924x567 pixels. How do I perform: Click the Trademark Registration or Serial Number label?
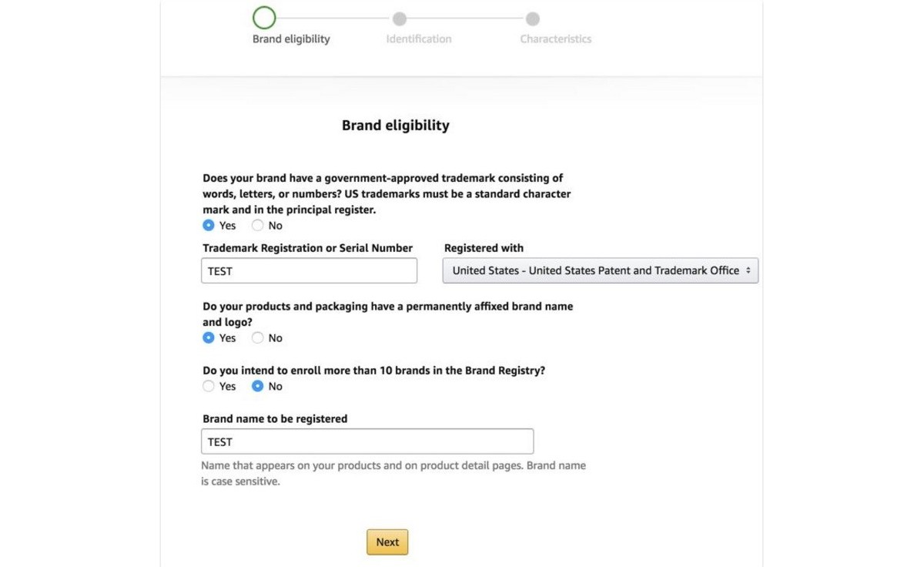pos(308,248)
